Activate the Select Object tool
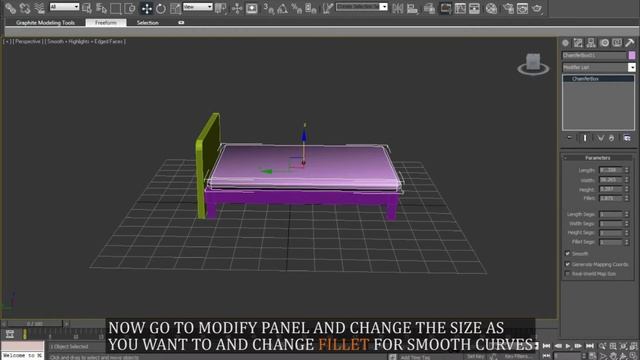The width and height of the screenshot is (640, 360). (x=87, y=8)
